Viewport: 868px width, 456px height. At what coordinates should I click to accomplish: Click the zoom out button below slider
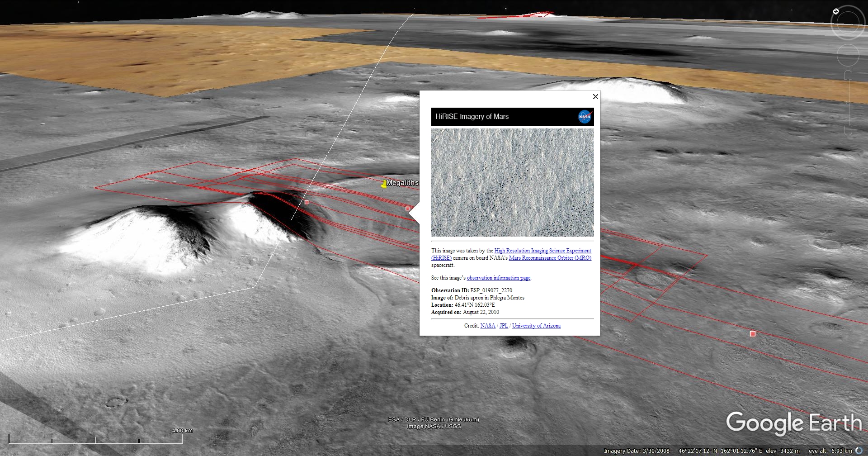coord(848,130)
